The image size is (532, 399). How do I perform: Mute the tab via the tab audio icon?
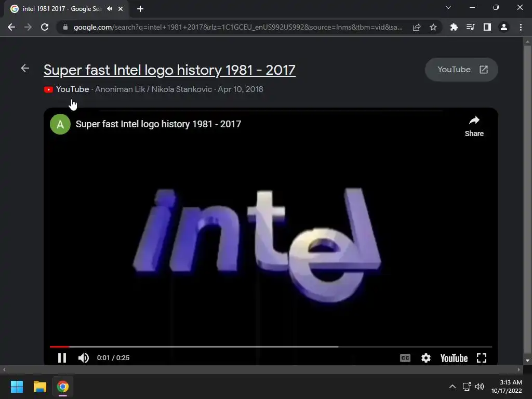pyautogui.click(x=109, y=9)
